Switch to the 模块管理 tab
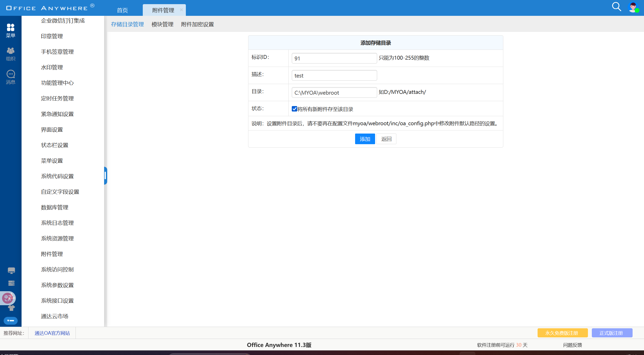This screenshot has height=355, width=644. click(x=162, y=24)
